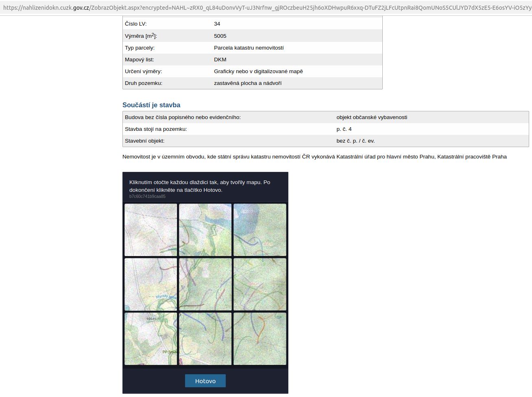Click the zastavěná plocha a nádvoří value
This screenshot has height=397, width=532.
[248, 83]
